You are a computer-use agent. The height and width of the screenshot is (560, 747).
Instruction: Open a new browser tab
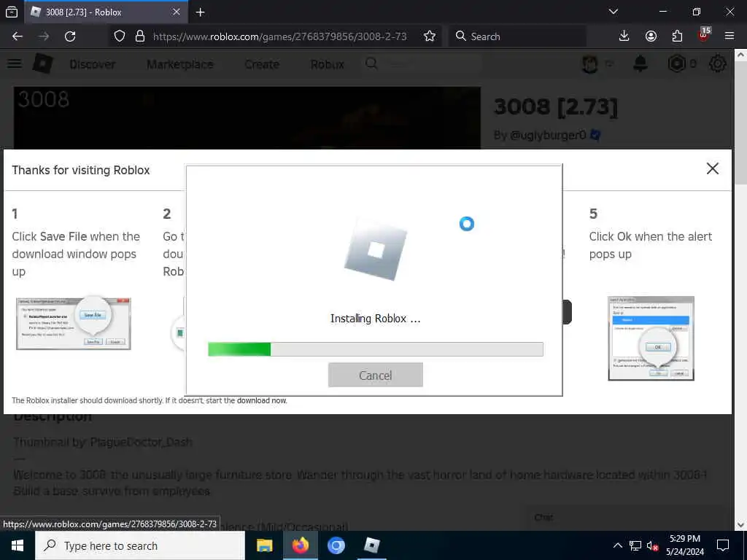[200, 12]
